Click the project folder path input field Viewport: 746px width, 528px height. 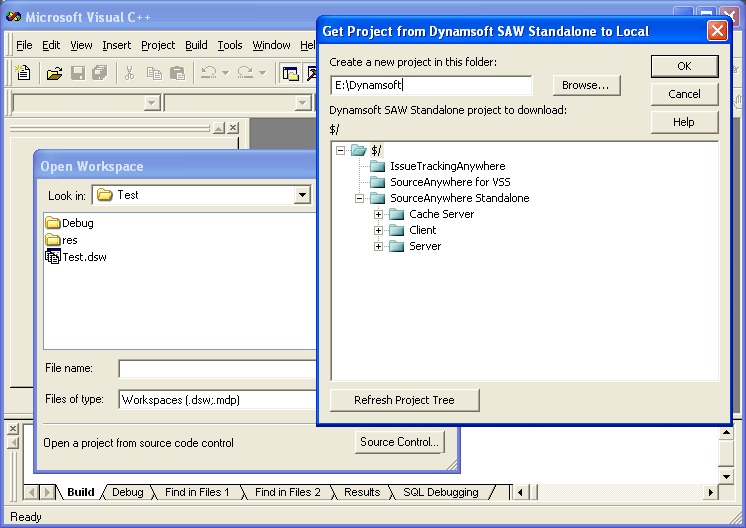point(431,85)
